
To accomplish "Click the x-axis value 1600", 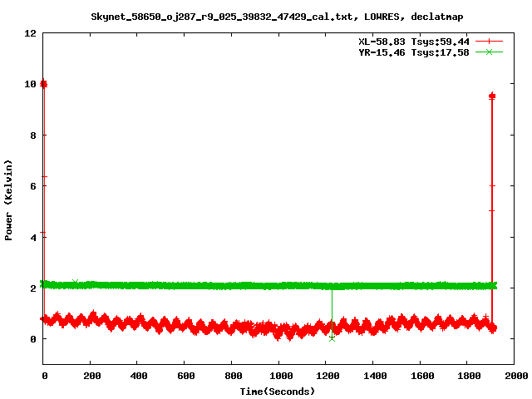I will click(422, 376).
